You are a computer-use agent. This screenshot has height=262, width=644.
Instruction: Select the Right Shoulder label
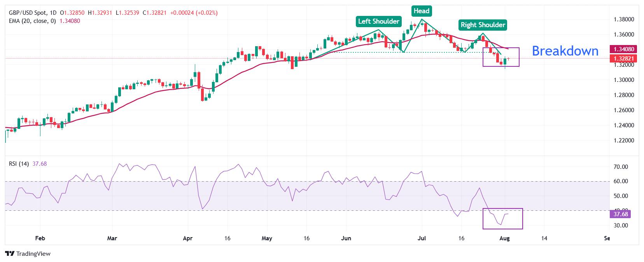[x=483, y=25]
